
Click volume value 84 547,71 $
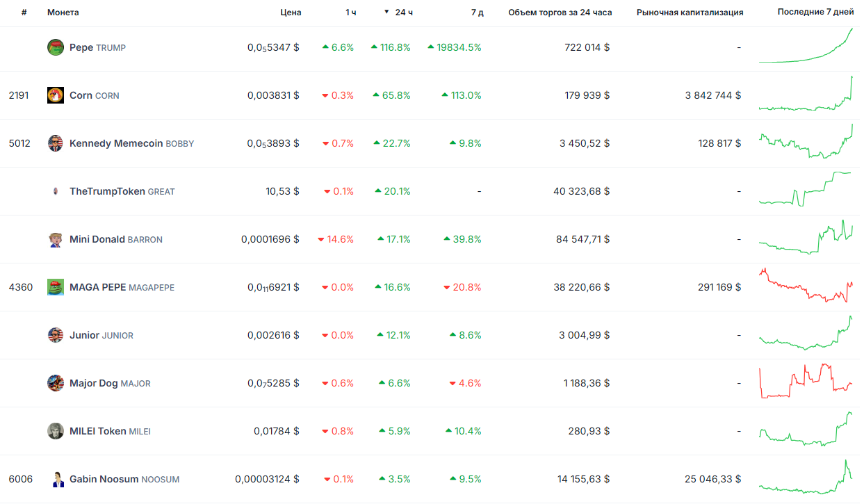click(x=582, y=239)
